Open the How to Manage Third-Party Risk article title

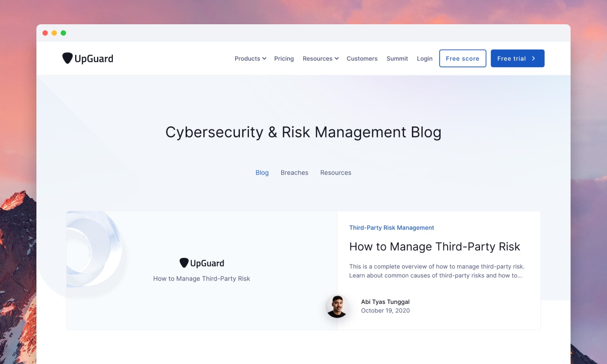tap(435, 247)
